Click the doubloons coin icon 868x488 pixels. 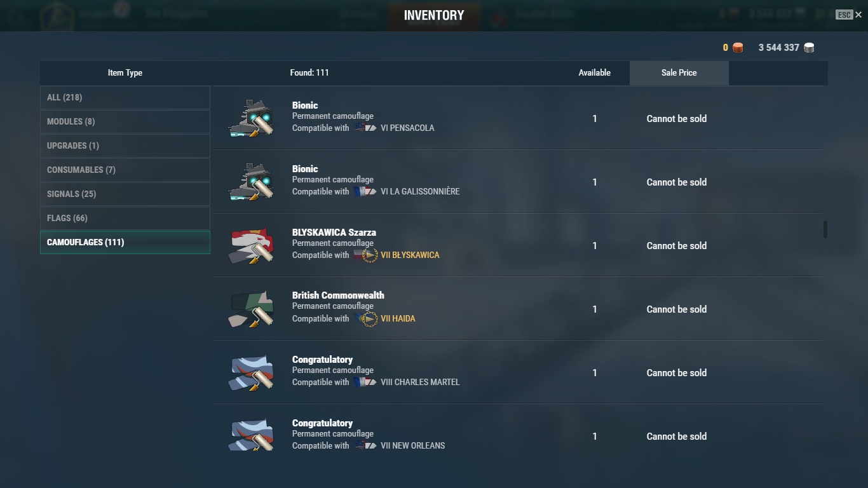tap(738, 48)
